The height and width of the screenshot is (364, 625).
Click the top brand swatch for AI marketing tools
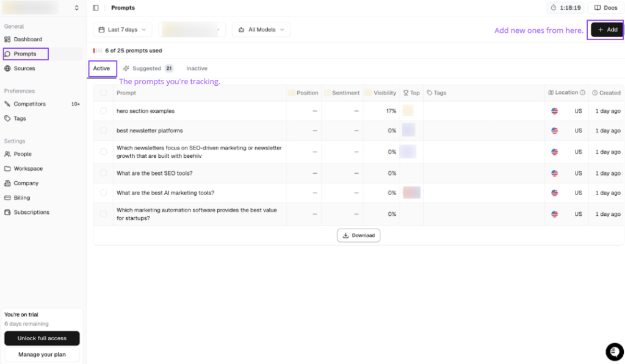[411, 193]
